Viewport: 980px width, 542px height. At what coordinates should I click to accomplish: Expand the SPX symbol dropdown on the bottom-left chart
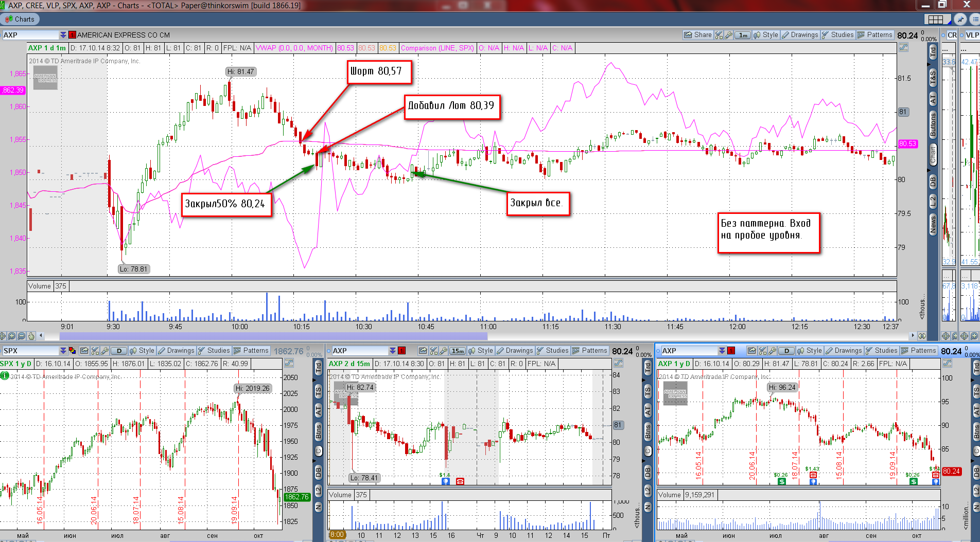pos(63,351)
